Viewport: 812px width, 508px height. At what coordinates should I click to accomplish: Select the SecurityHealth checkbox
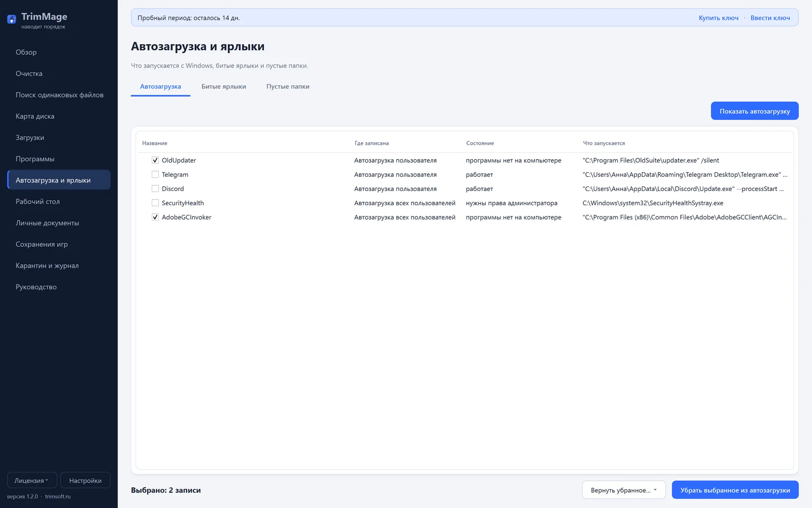point(155,203)
